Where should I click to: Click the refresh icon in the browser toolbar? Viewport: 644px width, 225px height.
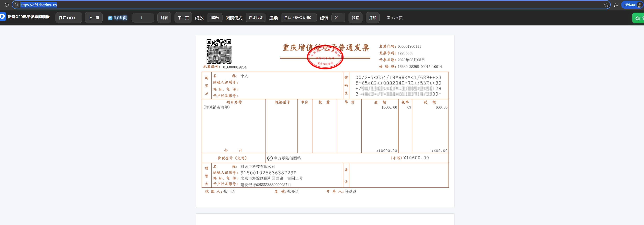7,5
